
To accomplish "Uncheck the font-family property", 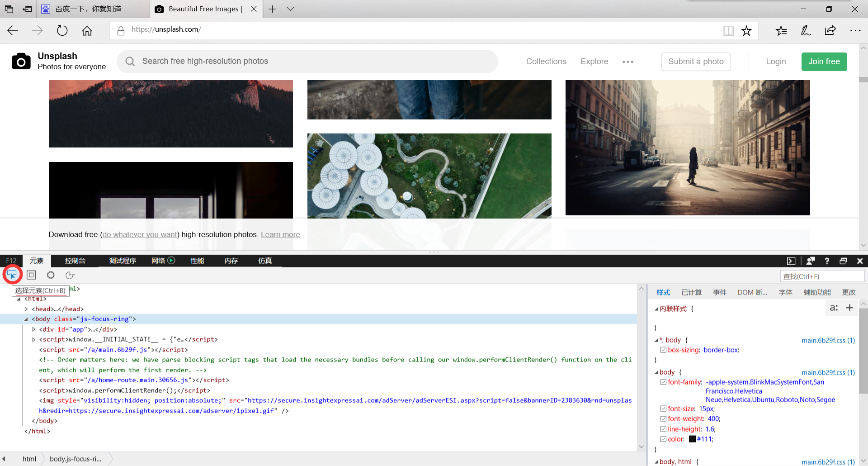I will (663, 382).
